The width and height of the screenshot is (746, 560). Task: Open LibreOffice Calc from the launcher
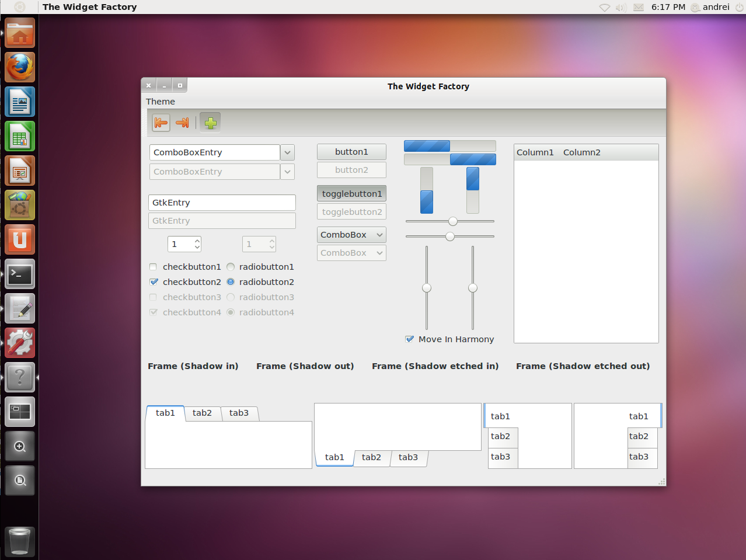coord(20,136)
